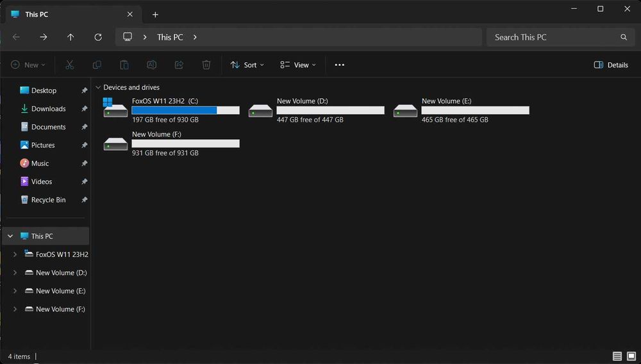641x364 pixels.
Task: Click the Rename icon in toolbar
Action: (152, 65)
